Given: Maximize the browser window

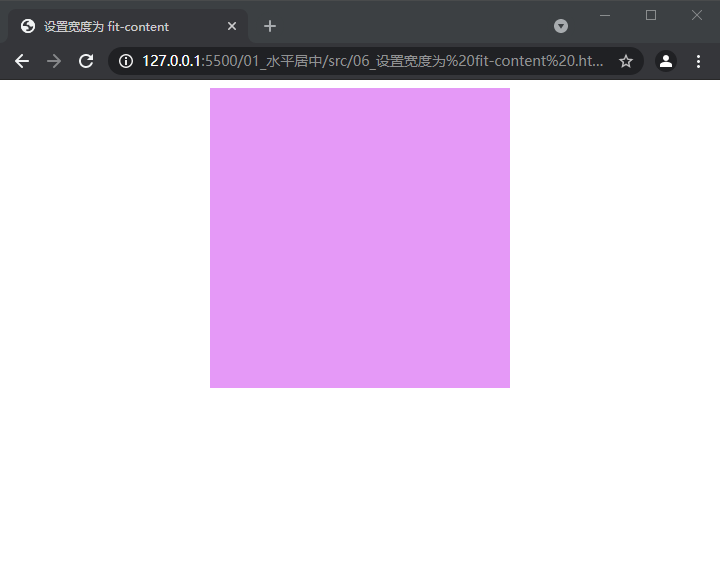Looking at the screenshot, I should (651, 15).
